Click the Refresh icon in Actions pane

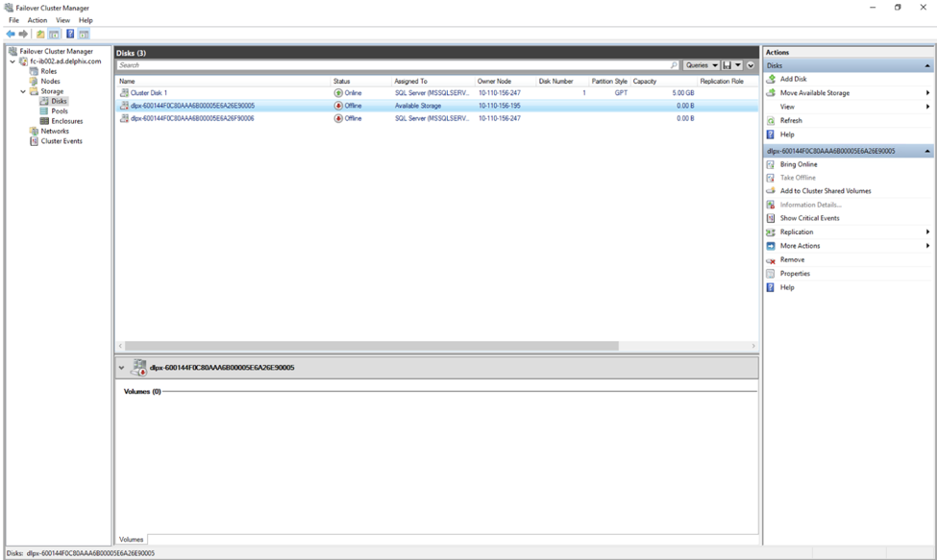pos(771,121)
